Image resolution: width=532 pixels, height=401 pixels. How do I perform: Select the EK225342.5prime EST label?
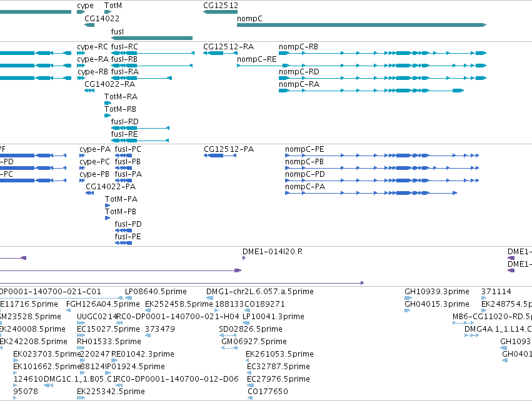tap(111, 392)
